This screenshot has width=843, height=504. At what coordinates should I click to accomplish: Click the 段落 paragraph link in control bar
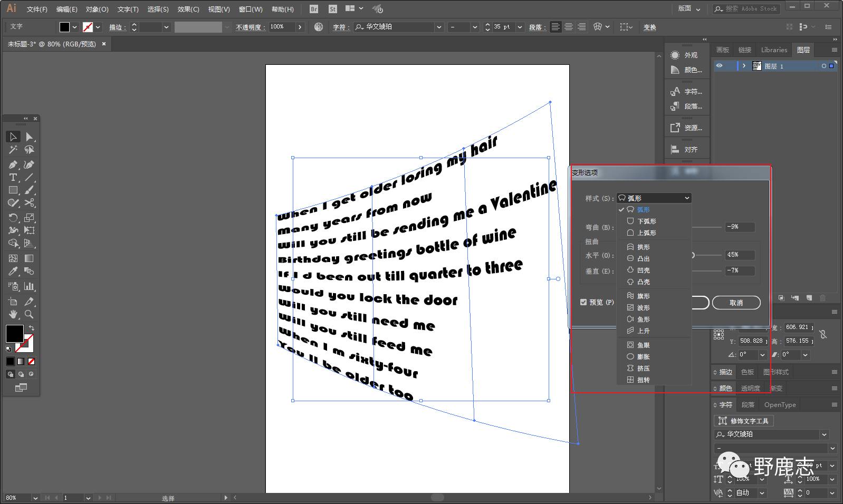(537, 27)
